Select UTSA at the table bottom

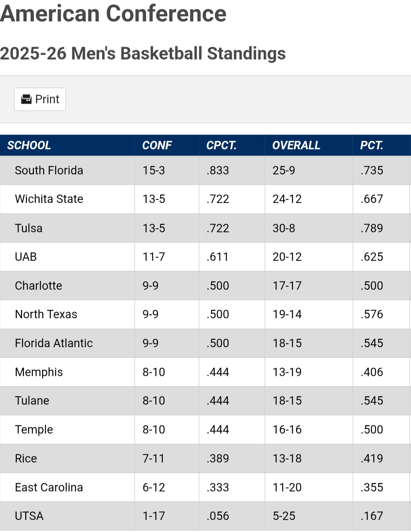[x=29, y=516]
